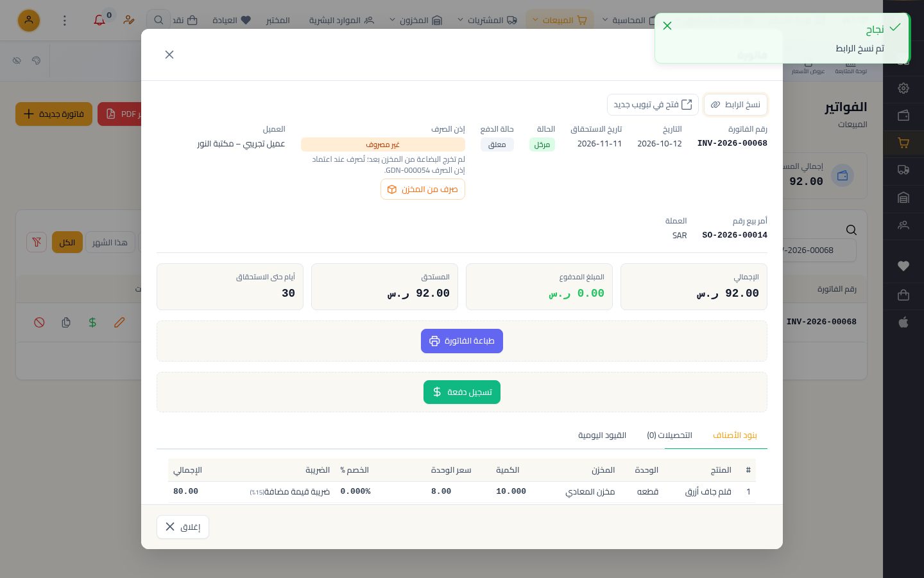Expand the Sales menu (المبيعات)
The image size is (924, 578).
pyautogui.click(x=560, y=21)
